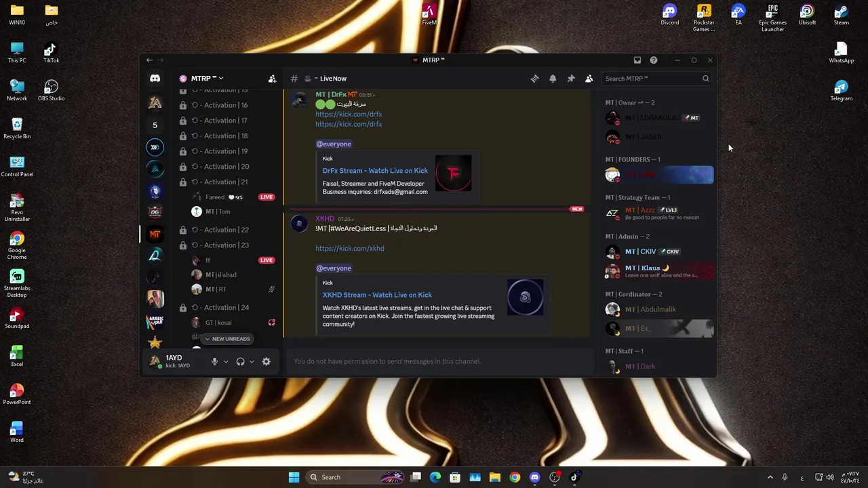868x488 pixels.
Task: Open input device options arrow beside microphone
Action: [x=226, y=362]
